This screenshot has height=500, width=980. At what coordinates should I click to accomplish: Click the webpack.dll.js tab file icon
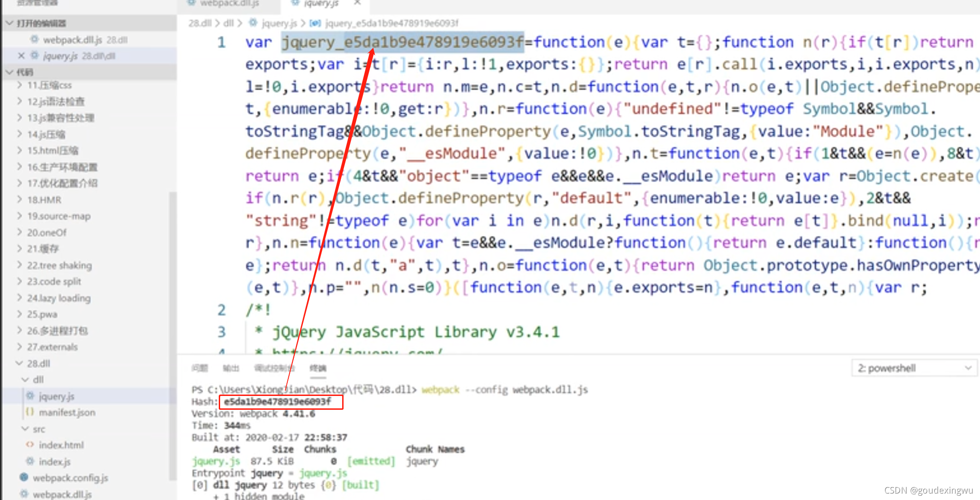point(191,3)
